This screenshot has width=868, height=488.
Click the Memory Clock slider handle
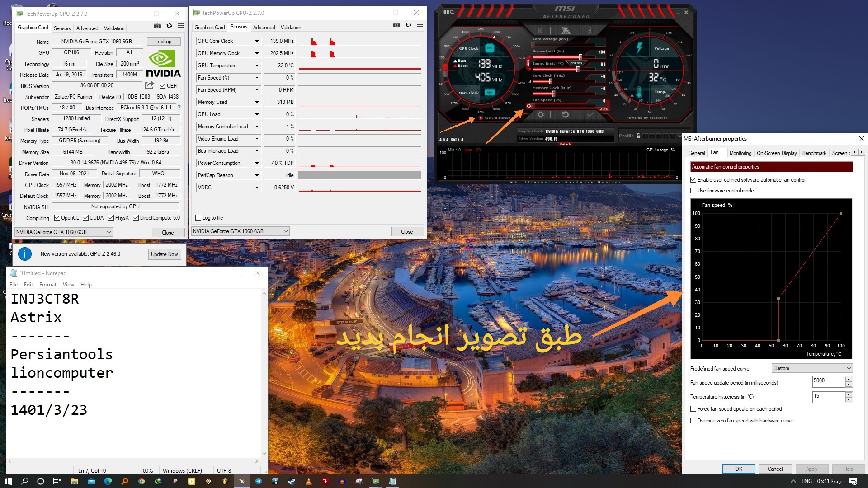(x=553, y=94)
